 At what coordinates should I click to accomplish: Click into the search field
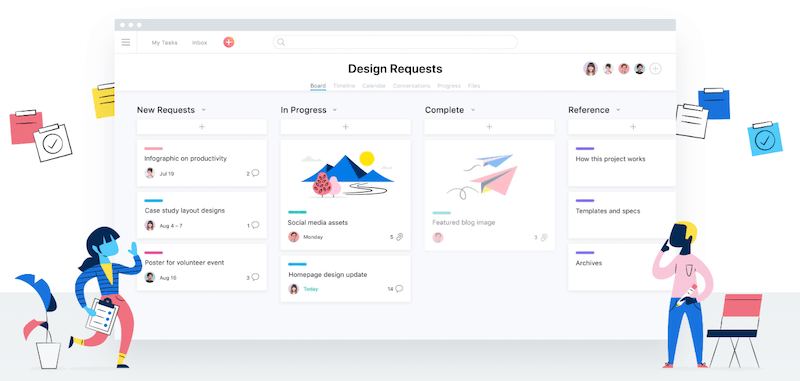pyautogui.click(x=395, y=42)
